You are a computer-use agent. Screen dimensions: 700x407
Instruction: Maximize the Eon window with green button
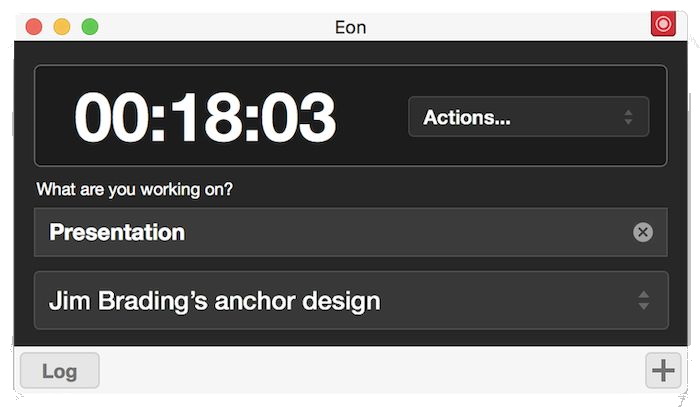pyautogui.click(x=90, y=27)
